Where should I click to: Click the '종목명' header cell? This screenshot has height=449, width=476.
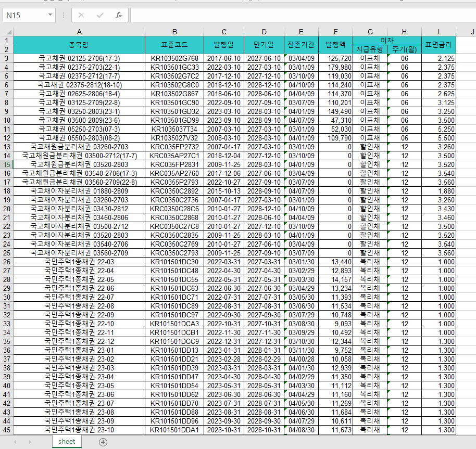pyautogui.click(x=79, y=45)
